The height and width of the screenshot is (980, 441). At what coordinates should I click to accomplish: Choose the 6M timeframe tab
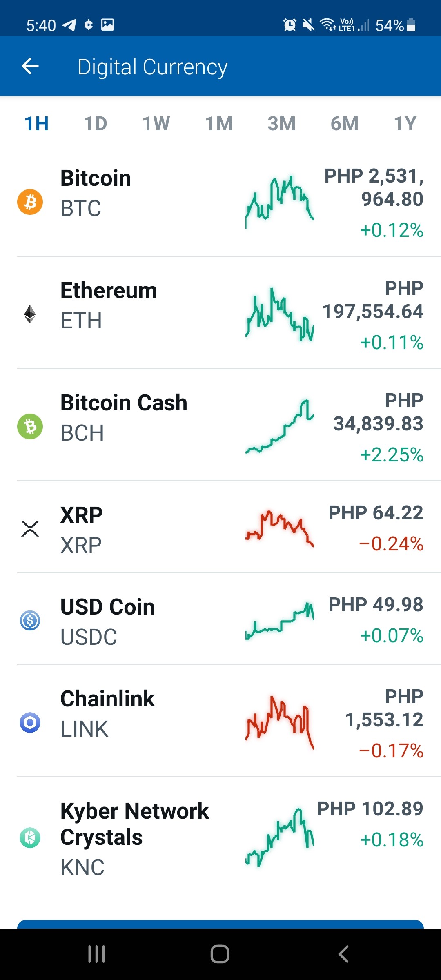coord(345,123)
